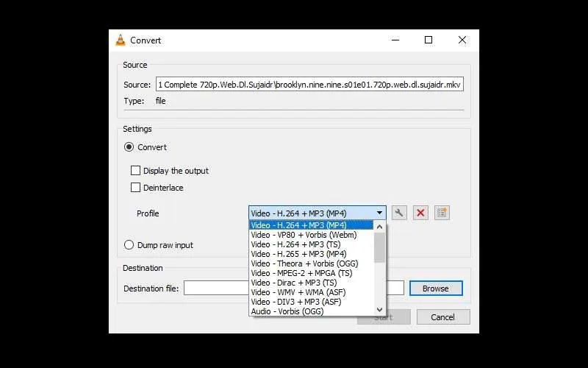
Task: Select Video - MPEG-2 + MPGA (TS)
Action: pos(311,273)
